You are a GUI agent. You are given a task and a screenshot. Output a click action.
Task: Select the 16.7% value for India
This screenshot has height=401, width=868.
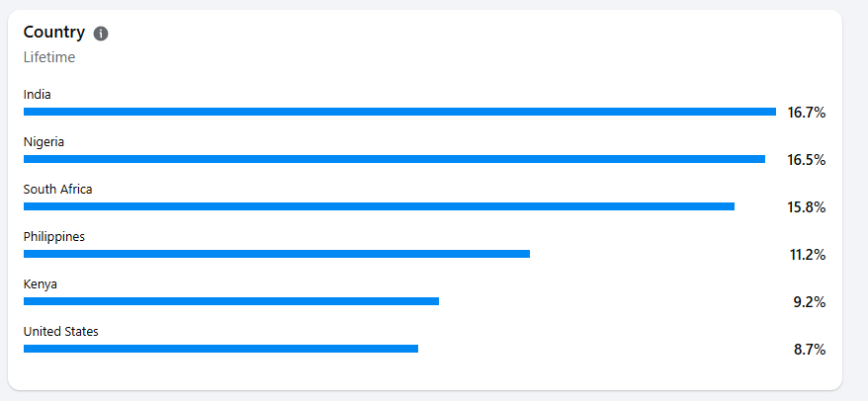pyautogui.click(x=807, y=113)
